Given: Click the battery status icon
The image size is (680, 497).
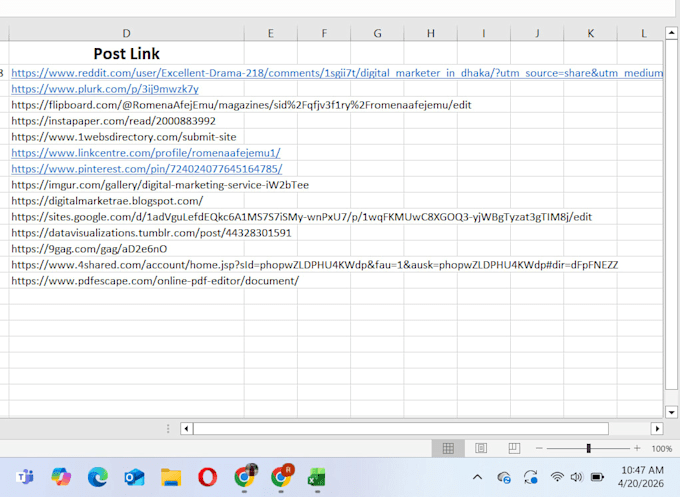Looking at the screenshot, I should 597,477.
